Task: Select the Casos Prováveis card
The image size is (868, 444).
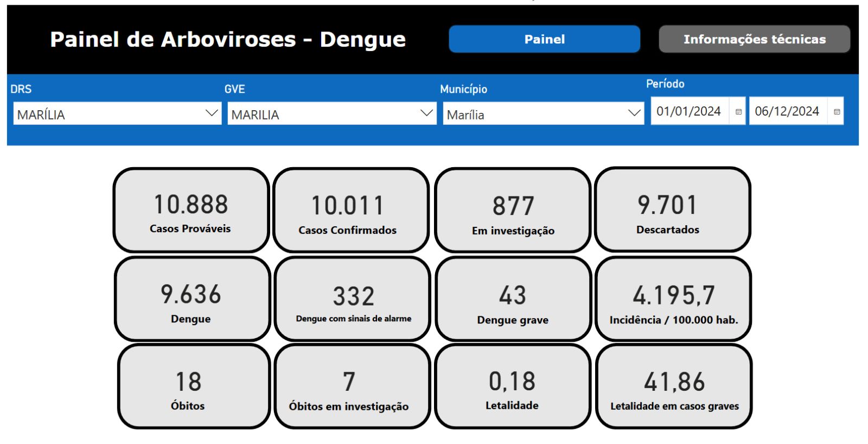Action: 191,210
